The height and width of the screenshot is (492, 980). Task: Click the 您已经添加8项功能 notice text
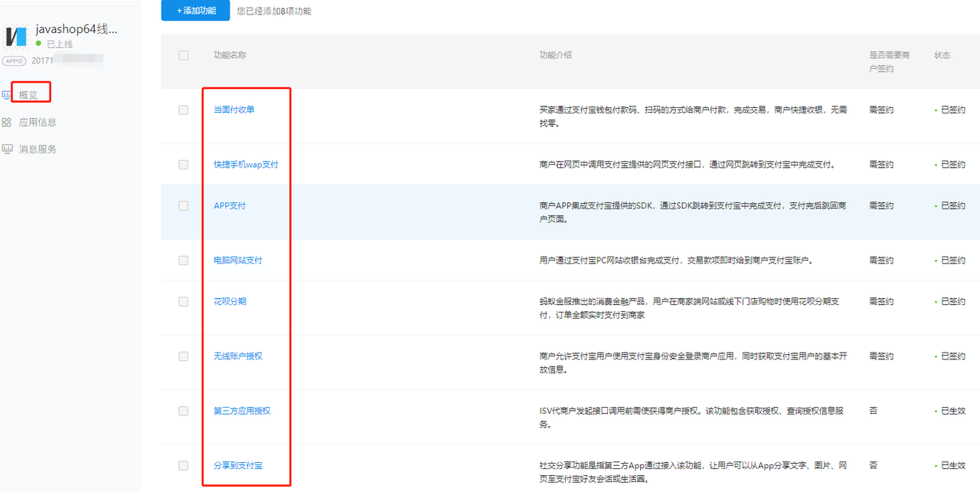pos(274,11)
